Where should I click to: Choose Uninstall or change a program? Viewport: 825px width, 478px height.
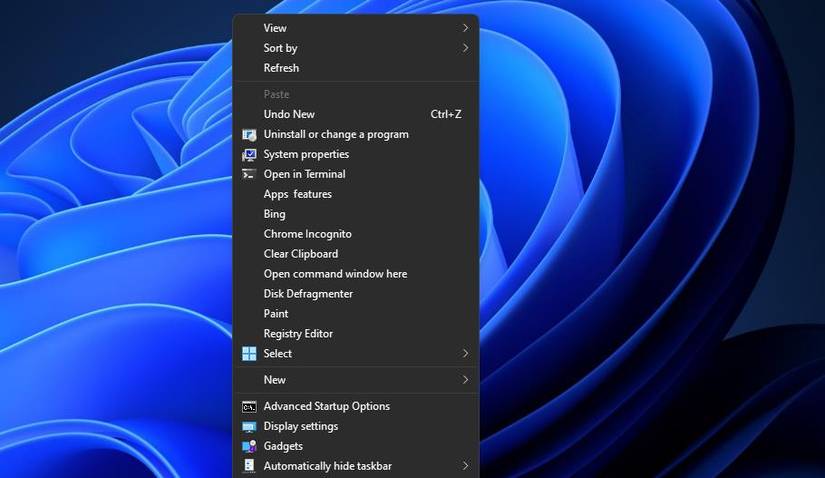356,134
